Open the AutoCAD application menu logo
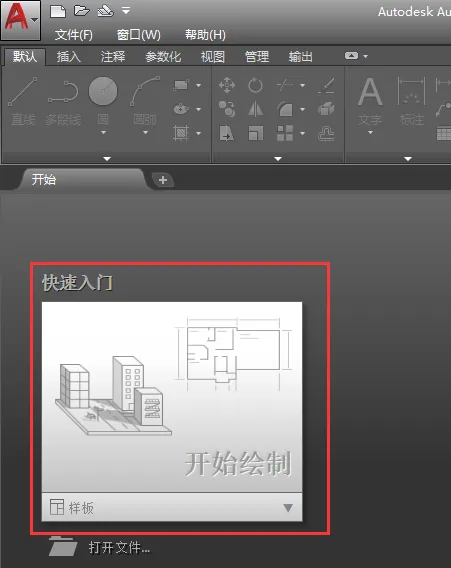This screenshot has height=568, width=451. coord(20,20)
